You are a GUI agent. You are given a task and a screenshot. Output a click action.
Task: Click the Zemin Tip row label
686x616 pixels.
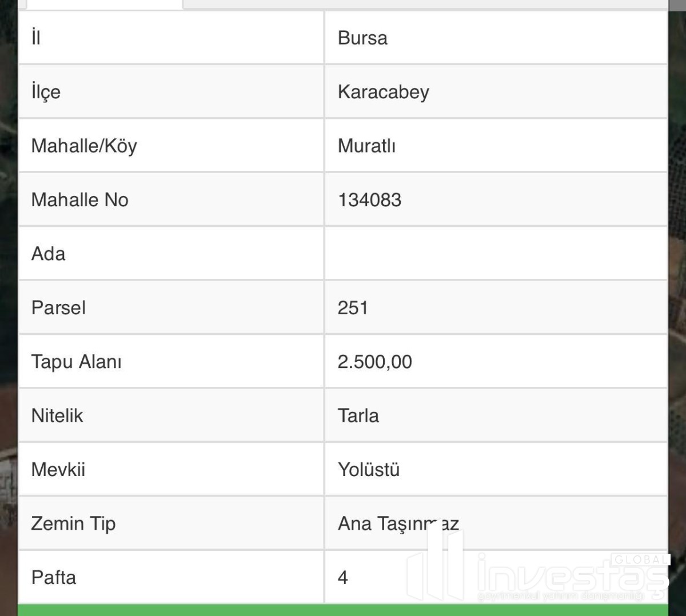coord(73,523)
